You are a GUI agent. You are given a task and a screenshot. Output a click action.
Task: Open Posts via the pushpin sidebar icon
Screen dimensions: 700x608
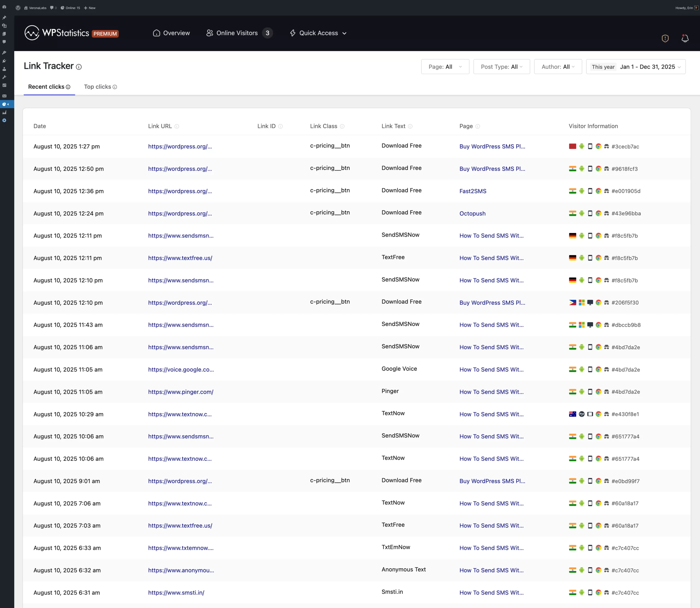pyautogui.click(x=4, y=18)
